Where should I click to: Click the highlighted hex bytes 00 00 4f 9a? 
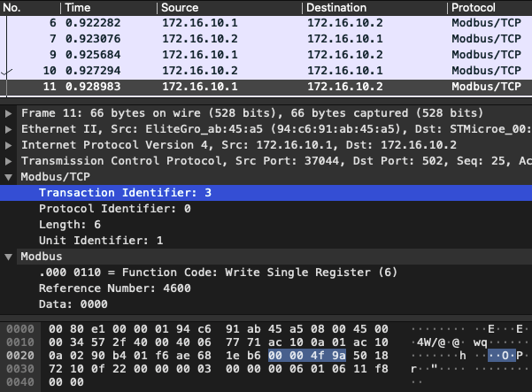click(307, 356)
